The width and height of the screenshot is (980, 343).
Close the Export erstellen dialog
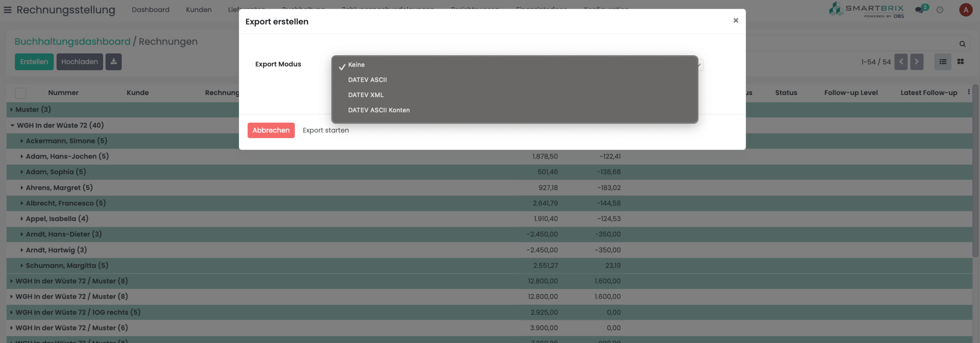click(x=735, y=21)
